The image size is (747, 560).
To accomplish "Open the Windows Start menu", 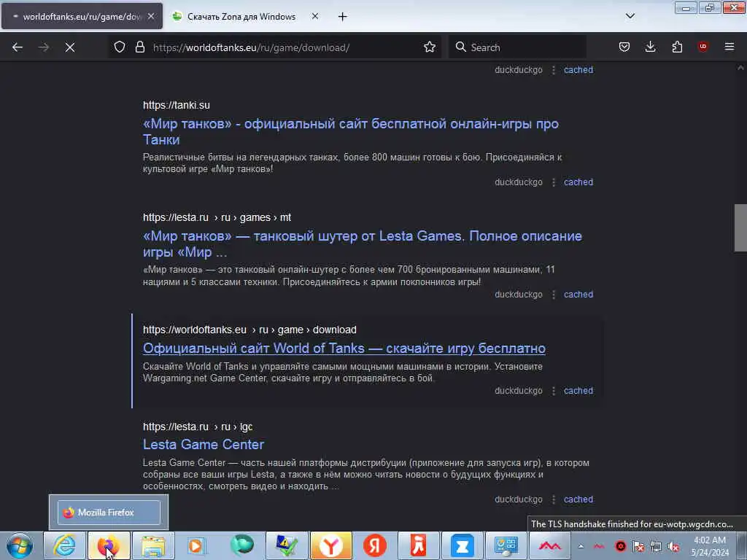I will pos(20,545).
